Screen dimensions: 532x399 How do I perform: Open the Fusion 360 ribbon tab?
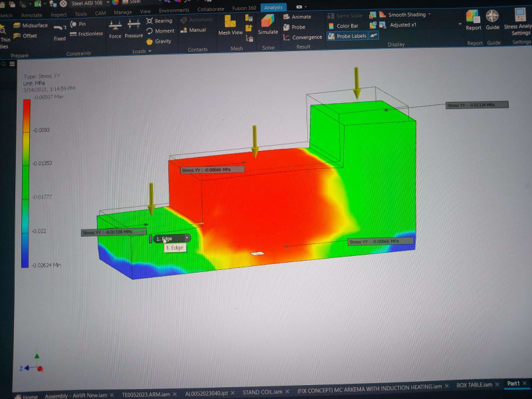(244, 8)
